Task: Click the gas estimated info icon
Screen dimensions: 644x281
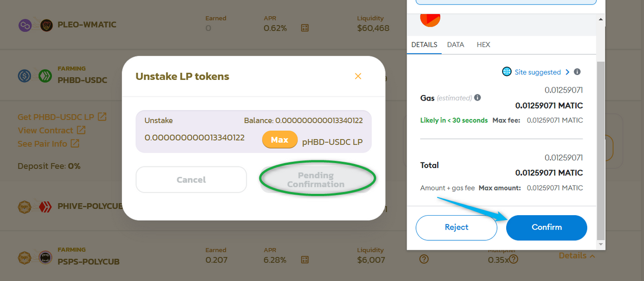Action: click(x=477, y=98)
